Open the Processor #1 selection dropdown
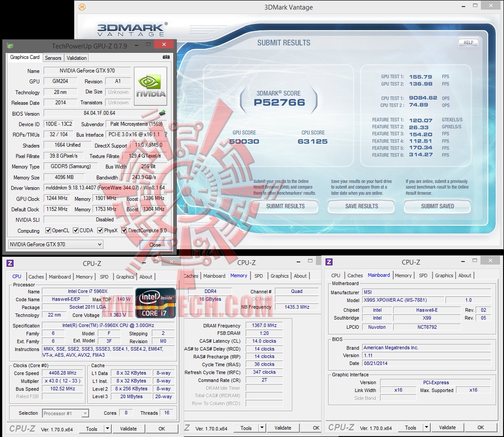 point(65,413)
